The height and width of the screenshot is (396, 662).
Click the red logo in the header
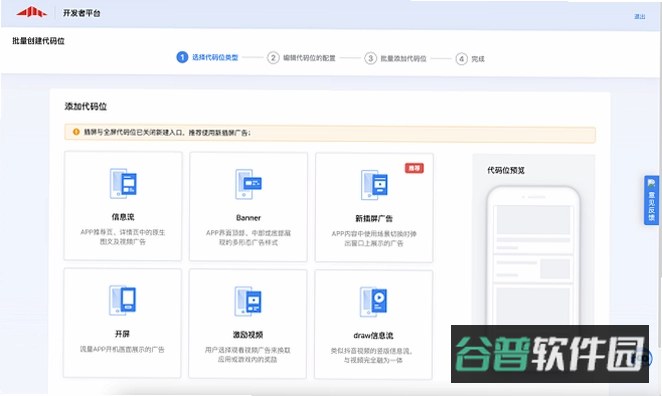coord(32,12)
